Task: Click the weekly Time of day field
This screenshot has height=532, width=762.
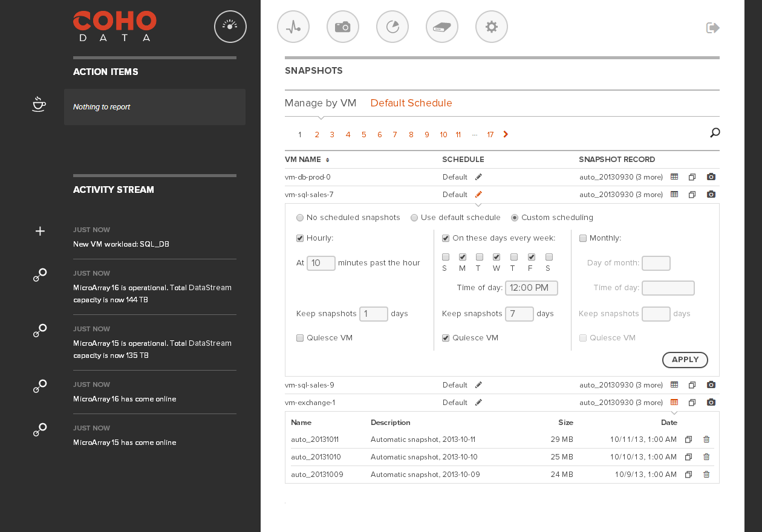Action: [531, 288]
